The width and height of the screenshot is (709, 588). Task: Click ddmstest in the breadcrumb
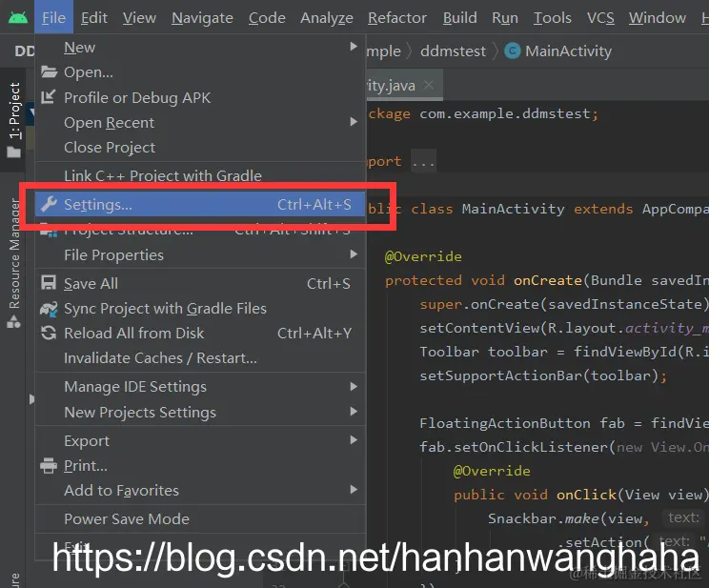pyautogui.click(x=453, y=51)
